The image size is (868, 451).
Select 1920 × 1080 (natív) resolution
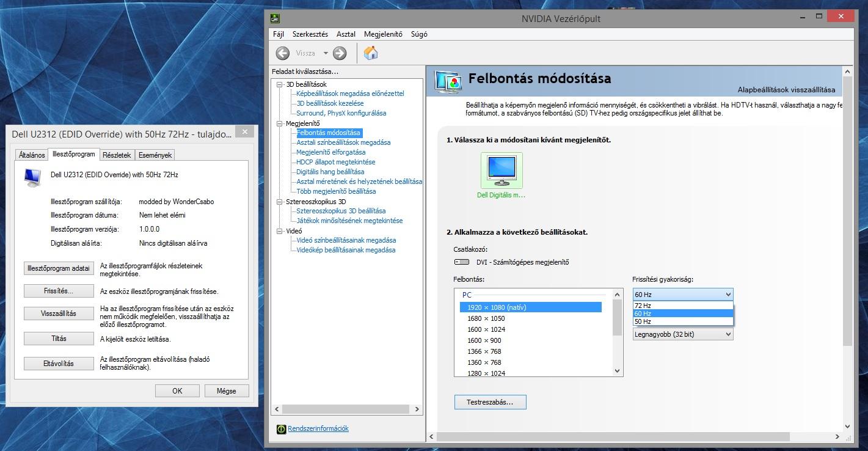coord(531,307)
